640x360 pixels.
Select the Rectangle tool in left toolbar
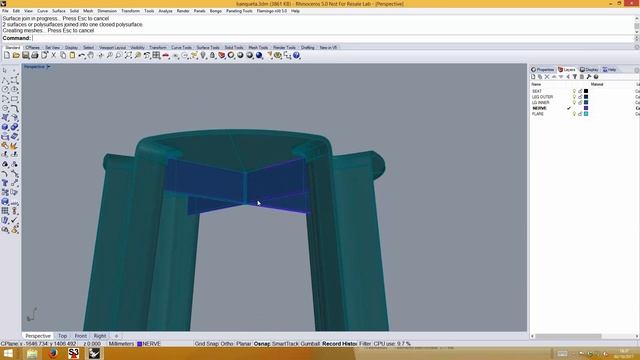tap(14, 99)
